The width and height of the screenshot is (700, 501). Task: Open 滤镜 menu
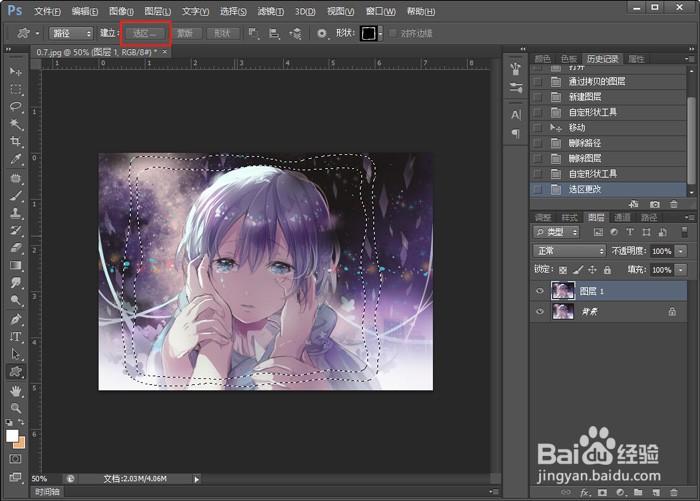pyautogui.click(x=271, y=11)
